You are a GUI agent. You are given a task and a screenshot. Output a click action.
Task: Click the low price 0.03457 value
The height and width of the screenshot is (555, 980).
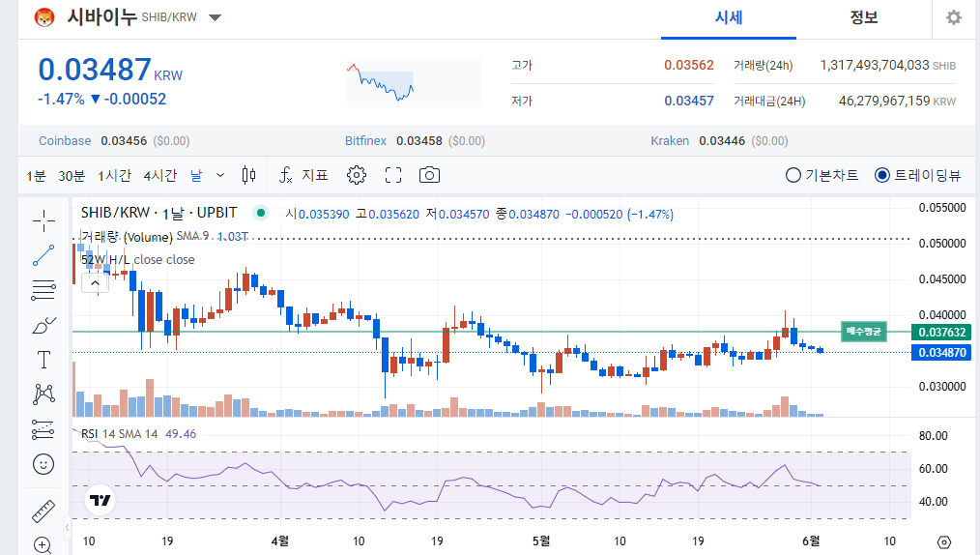689,101
